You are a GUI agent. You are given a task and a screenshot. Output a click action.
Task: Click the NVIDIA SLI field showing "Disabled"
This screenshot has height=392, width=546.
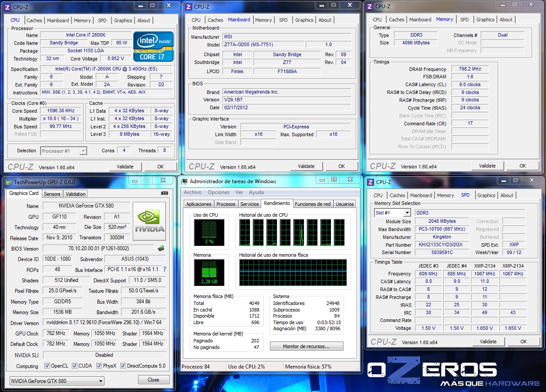coord(104,355)
